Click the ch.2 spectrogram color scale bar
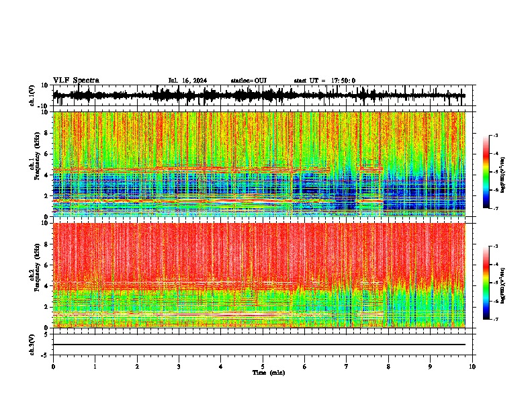The image size is (532, 411). click(x=486, y=283)
